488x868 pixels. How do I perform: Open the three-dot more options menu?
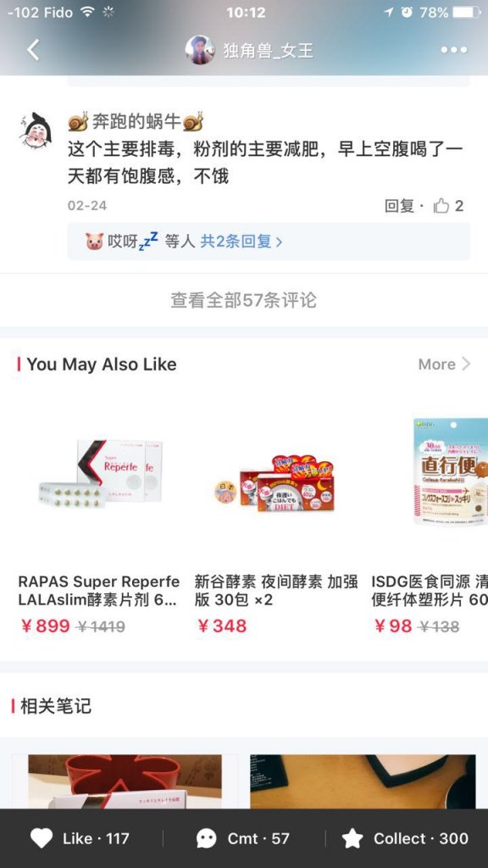click(x=454, y=50)
